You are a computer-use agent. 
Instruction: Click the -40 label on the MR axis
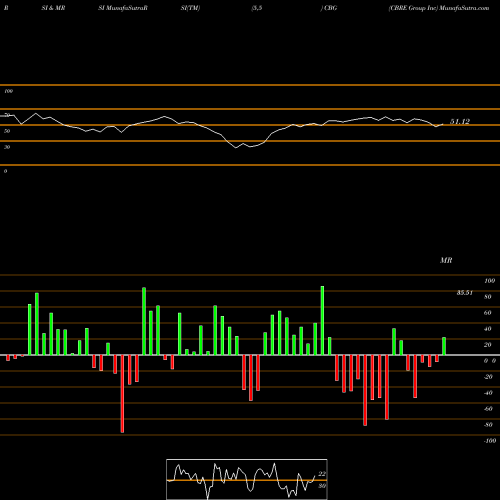point(488,393)
